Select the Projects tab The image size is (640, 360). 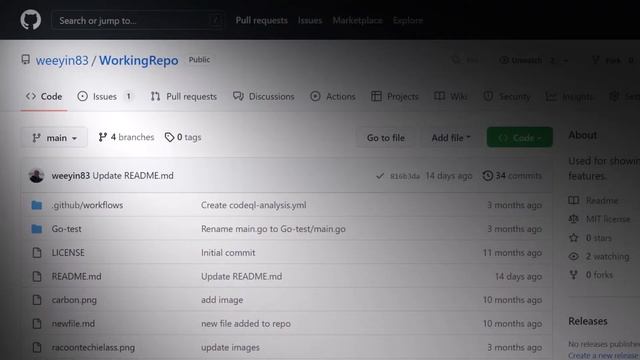point(395,96)
